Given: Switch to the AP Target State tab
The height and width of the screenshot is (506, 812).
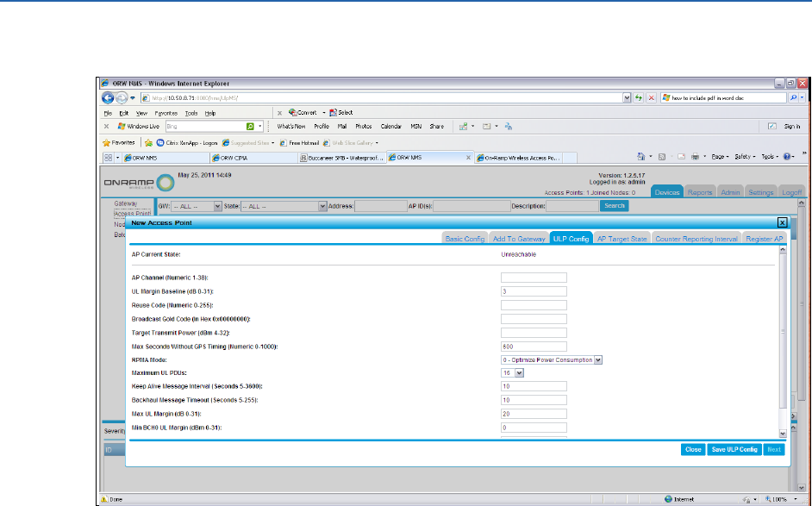Looking at the screenshot, I should [622, 238].
